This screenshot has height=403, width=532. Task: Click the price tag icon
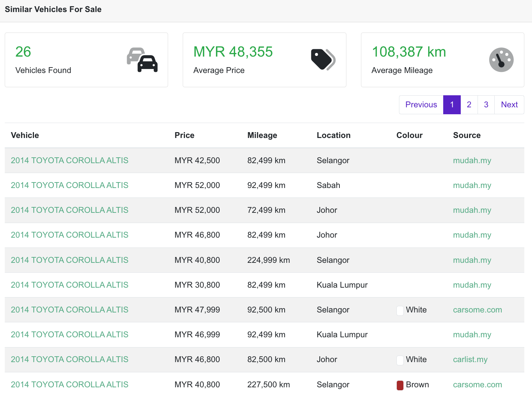(323, 60)
